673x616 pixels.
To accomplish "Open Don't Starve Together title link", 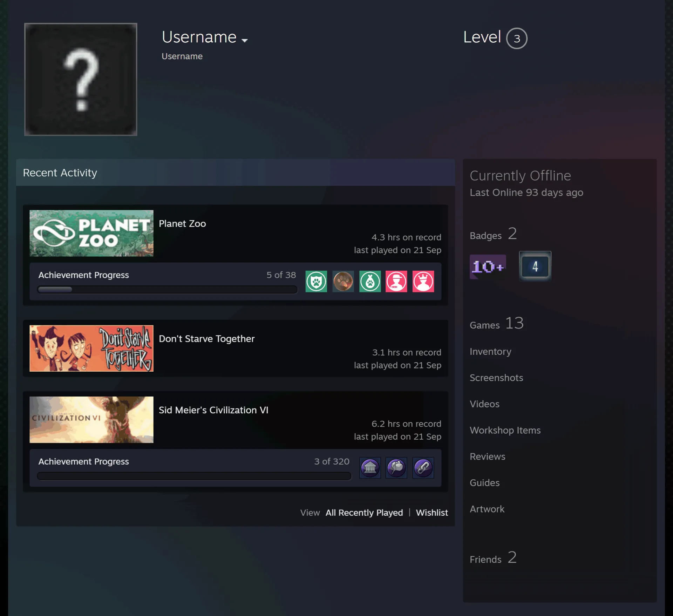I will [x=206, y=339].
